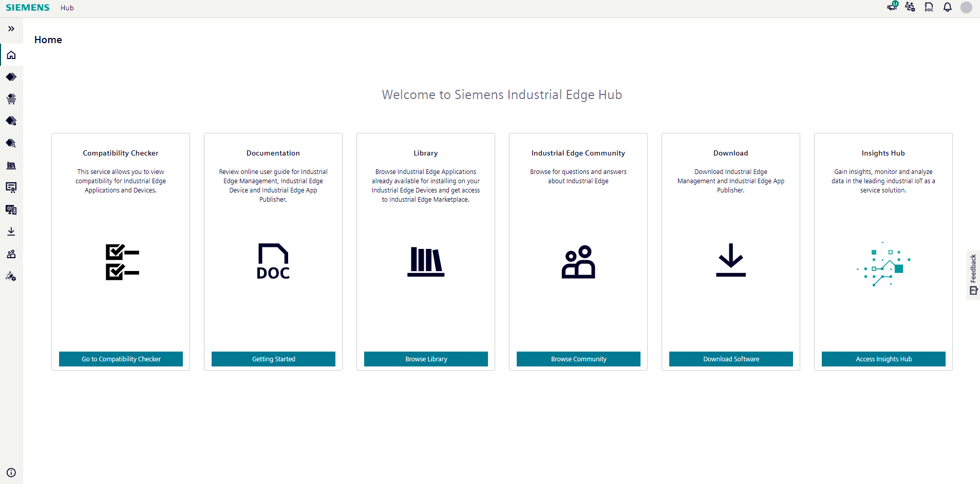Click the Getting Started button
Image resolution: width=980 pixels, height=484 pixels.
tap(273, 359)
